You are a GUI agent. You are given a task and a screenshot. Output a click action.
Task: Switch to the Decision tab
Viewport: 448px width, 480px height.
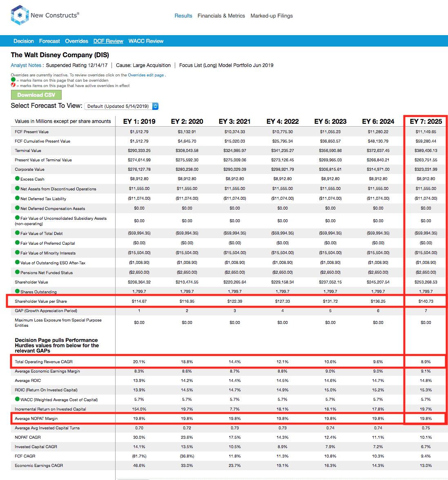tap(24, 41)
